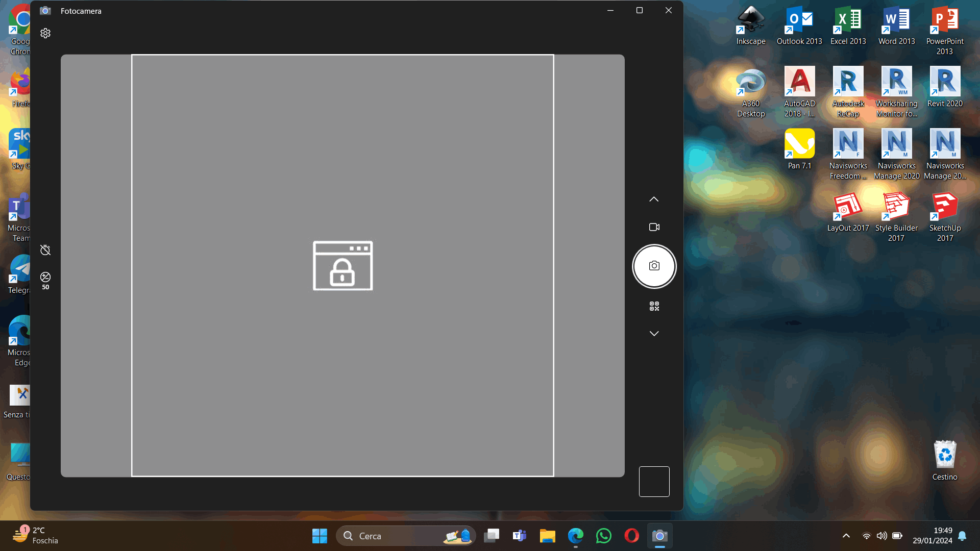This screenshot has width=980, height=551.
Task: Switch to QR barcode scan mode
Action: pyautogui.click(x=654, y=306)
